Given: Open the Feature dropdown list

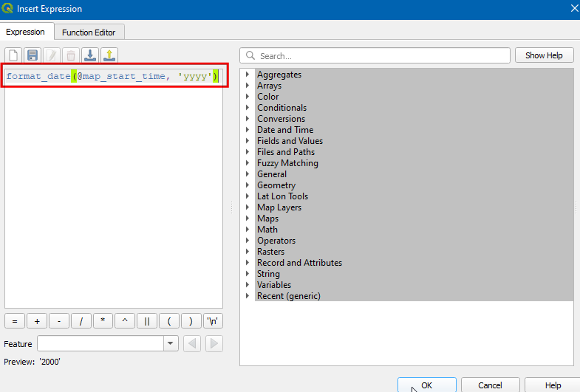Looking at the screenshot, I should pyautogui.click(x=171, y=343).
